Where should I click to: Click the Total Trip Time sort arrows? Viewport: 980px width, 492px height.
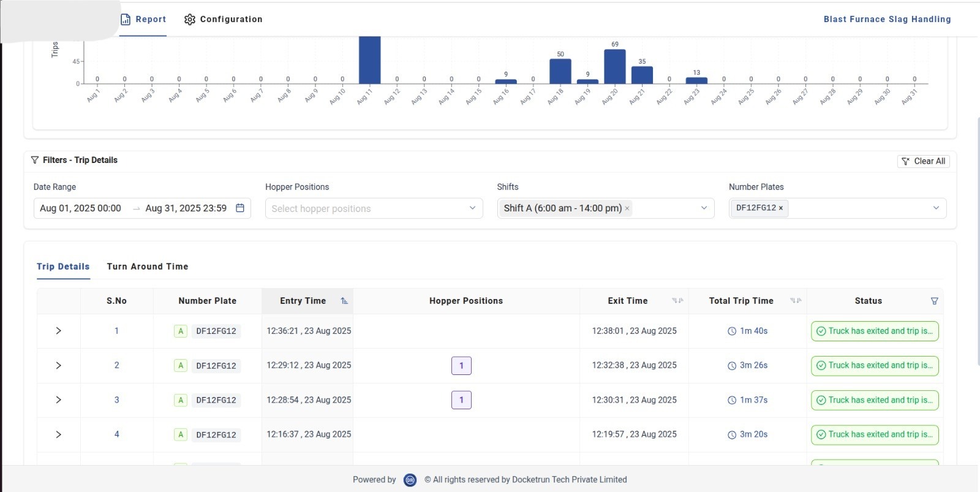[x=796, y=301]
